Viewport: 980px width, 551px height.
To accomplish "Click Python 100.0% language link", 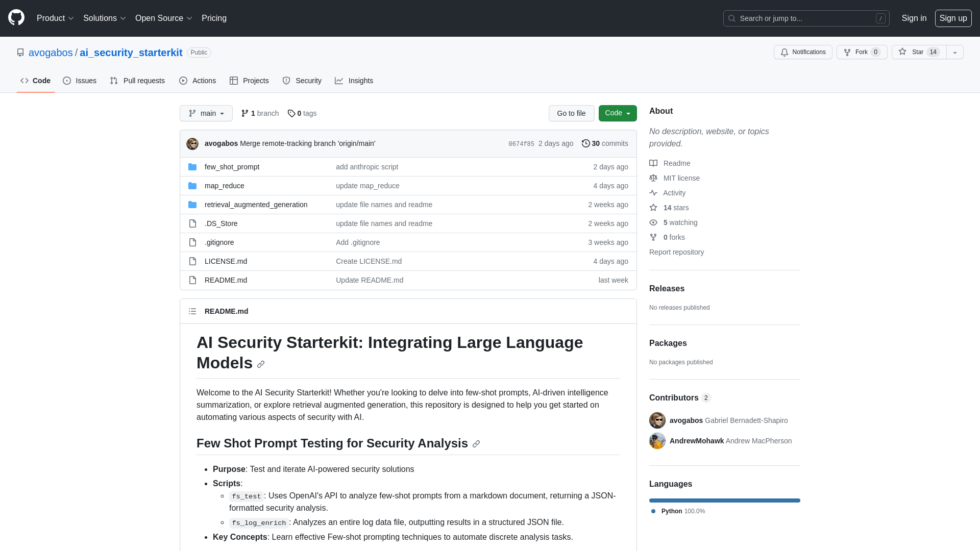I will point(678,511).
